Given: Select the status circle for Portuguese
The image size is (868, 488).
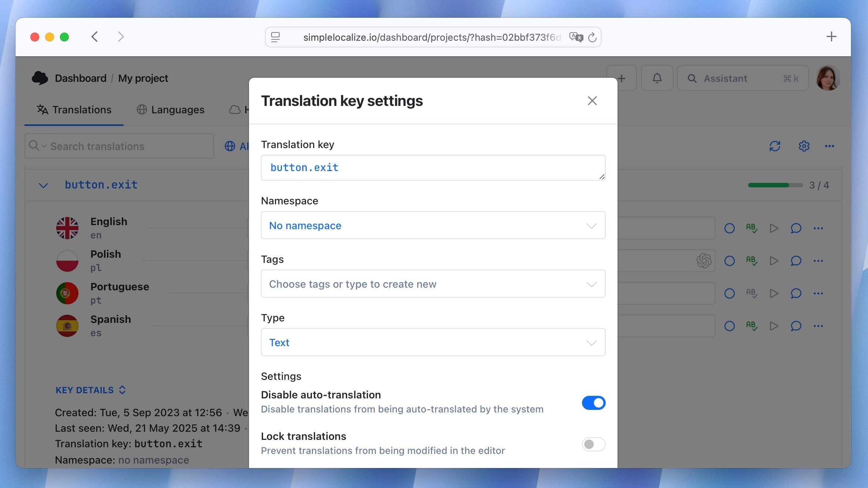Looking at the screenshot, I should point(729,293).
